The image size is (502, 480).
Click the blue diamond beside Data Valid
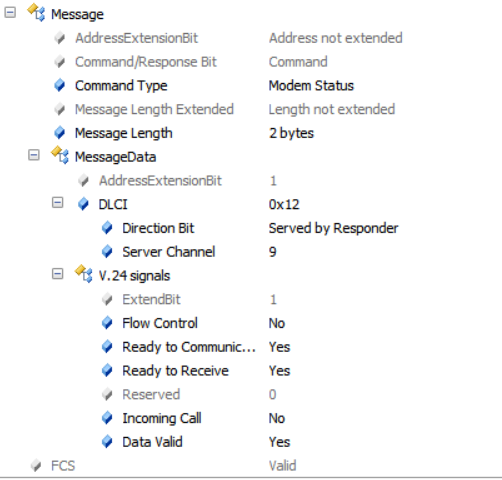click(107, 442)
